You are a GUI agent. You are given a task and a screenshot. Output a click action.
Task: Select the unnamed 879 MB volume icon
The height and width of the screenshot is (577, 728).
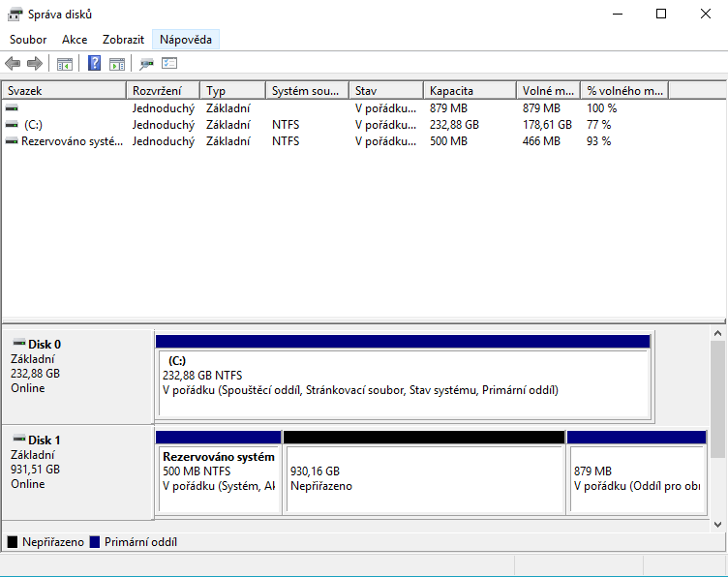tap(12, 108)
